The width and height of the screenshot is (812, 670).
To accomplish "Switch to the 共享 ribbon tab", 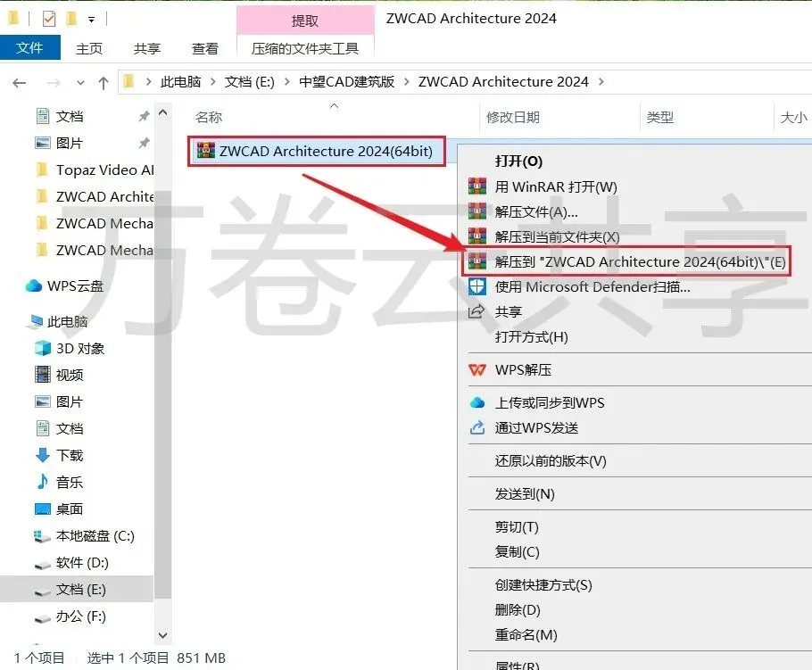I will pyautogui.click(x=147, y=49).
